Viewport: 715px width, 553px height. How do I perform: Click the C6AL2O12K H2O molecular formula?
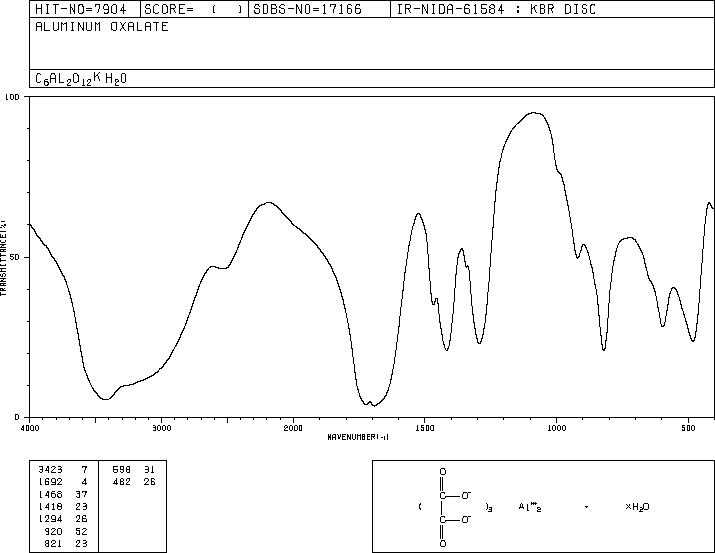point(81,79)
